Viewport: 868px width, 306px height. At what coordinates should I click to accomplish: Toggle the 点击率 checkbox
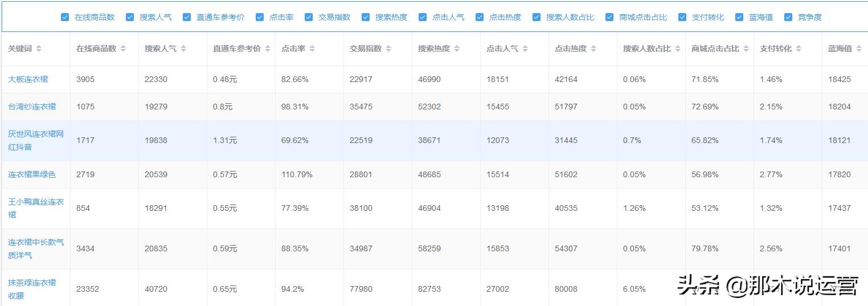click(x=260, y=17)
